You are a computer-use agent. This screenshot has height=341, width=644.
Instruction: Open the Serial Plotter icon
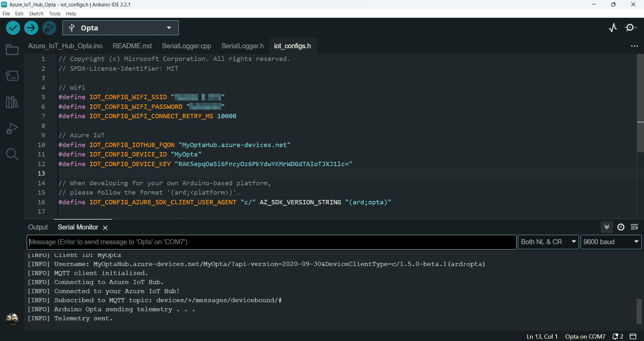[x=613, y=28]
